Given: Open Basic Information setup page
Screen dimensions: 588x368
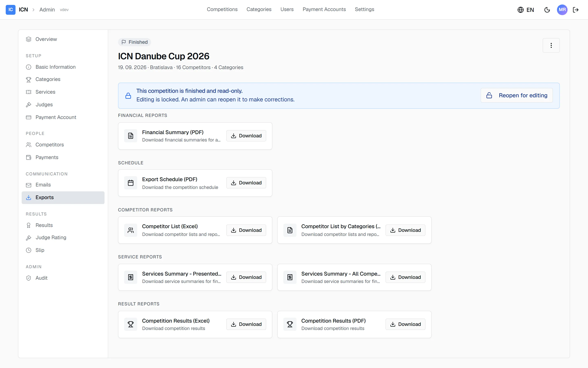Looking at the screenshot, I should (x=63, y=67).
